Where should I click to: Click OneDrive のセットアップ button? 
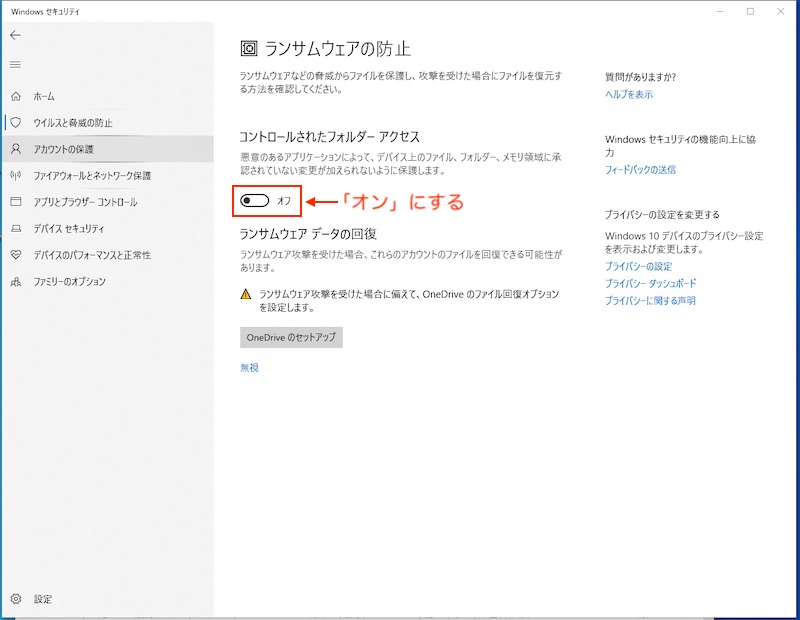(291, 337)
